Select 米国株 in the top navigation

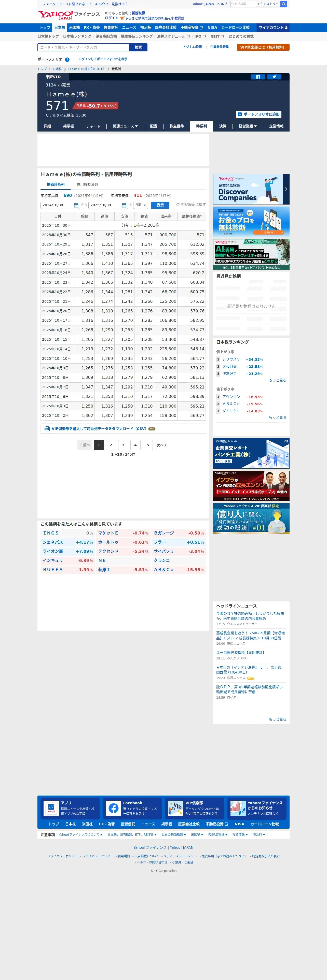(74, 28)
